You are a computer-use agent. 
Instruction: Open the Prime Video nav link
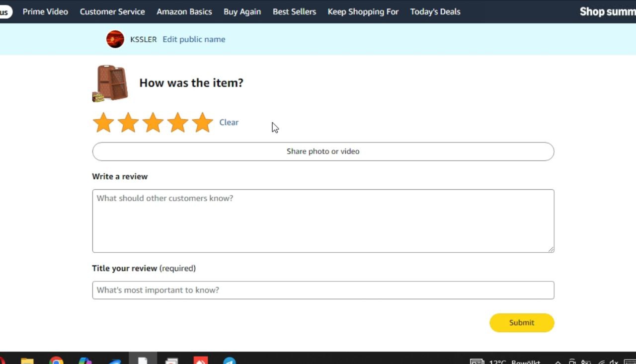[45, 11]
